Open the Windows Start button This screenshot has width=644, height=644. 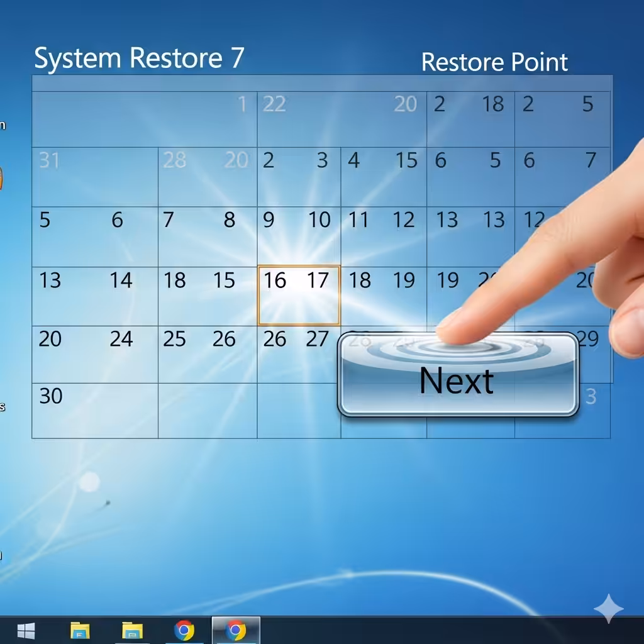[26, 630]
